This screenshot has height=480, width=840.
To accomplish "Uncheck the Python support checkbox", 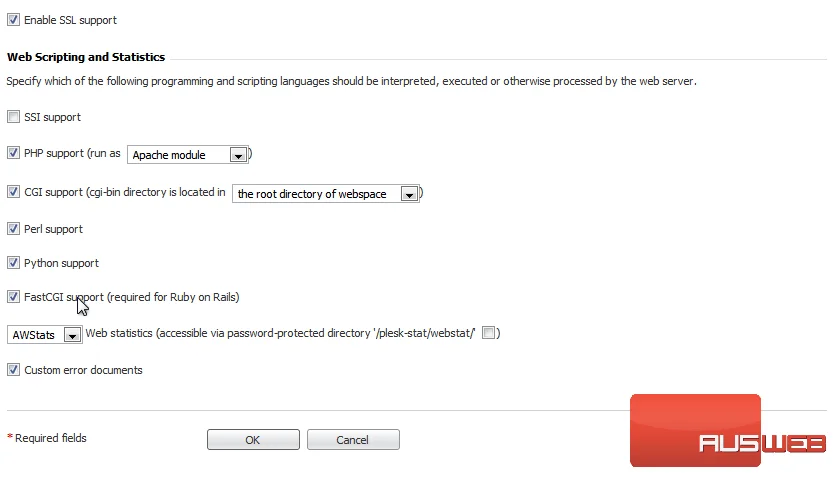I will (x=13, y=262).
